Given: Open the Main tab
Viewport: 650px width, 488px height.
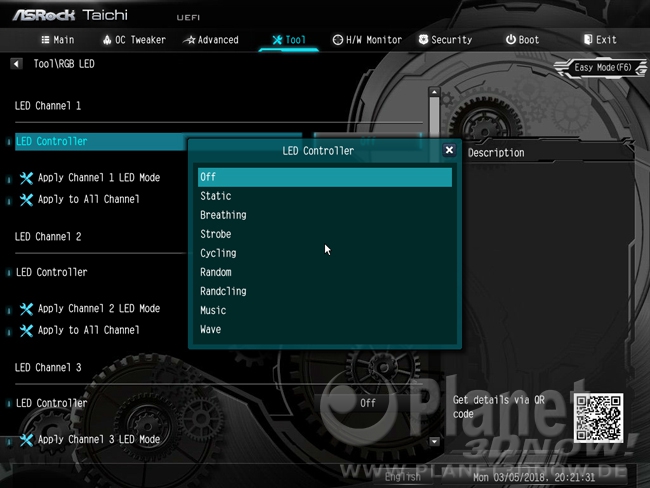Looking at the screenshot, I should point(58,40).
